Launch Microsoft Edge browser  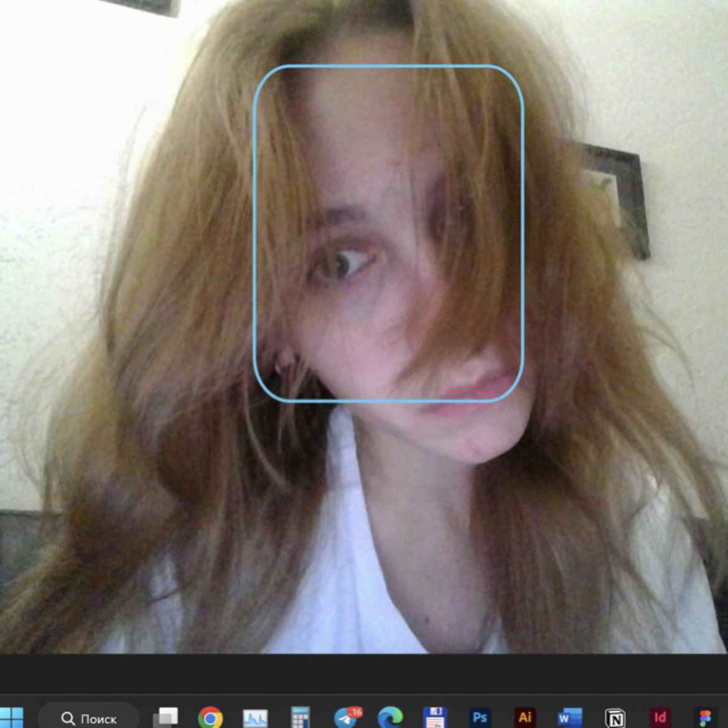[x=390, y=718]
